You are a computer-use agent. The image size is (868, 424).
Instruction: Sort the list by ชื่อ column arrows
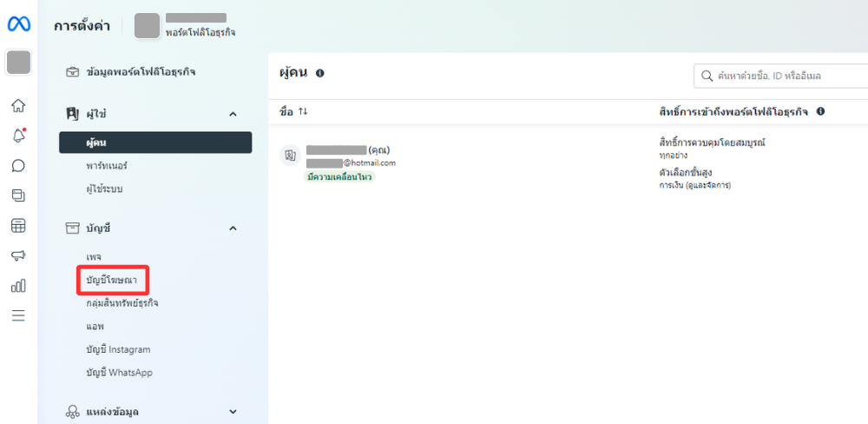(302, 111)
